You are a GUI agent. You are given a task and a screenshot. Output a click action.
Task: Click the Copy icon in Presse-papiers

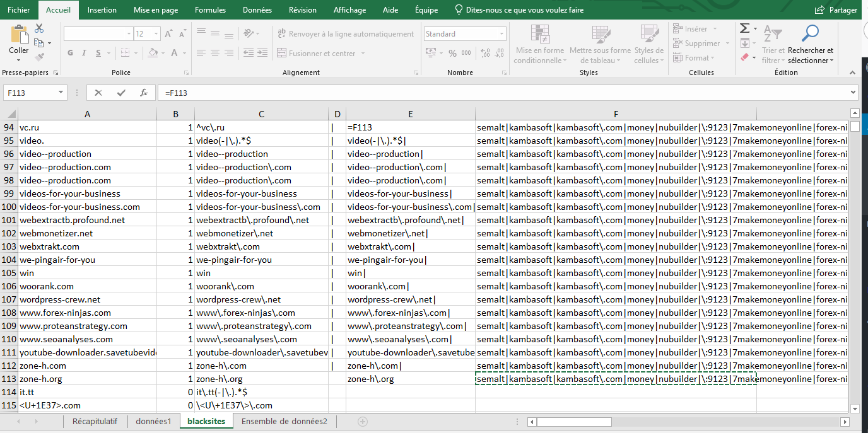pyautogui.click(x=39, y=43)
